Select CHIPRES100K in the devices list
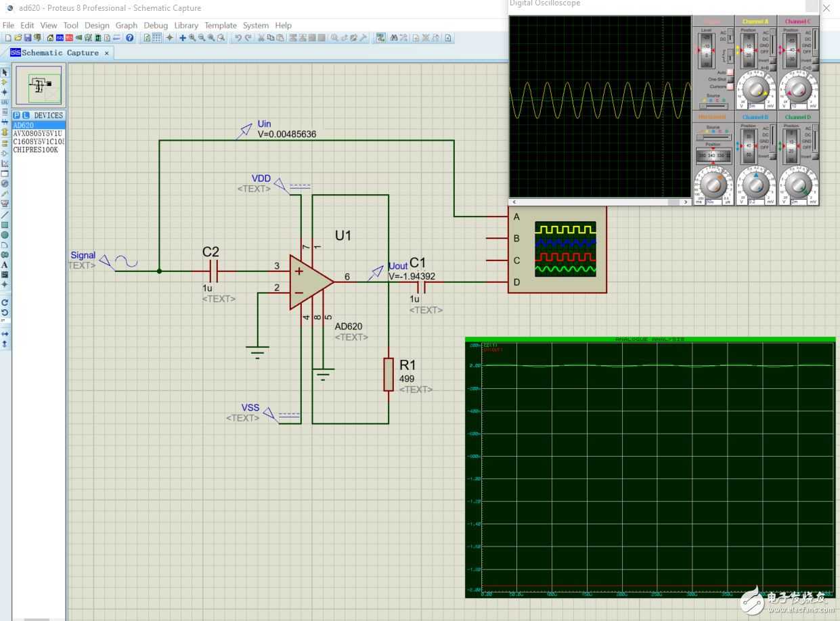The width and height of the screenshot is (840, 621). coord(39,149)
